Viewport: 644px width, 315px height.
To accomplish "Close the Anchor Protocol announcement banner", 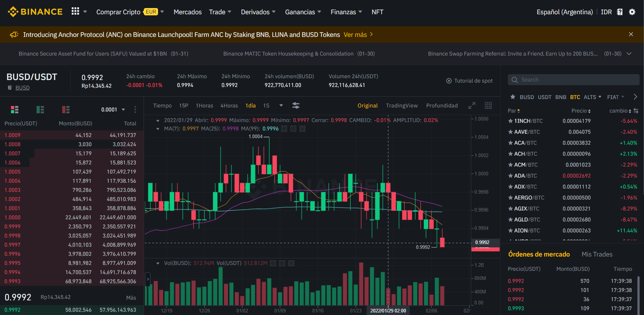I will coord(631,34).
